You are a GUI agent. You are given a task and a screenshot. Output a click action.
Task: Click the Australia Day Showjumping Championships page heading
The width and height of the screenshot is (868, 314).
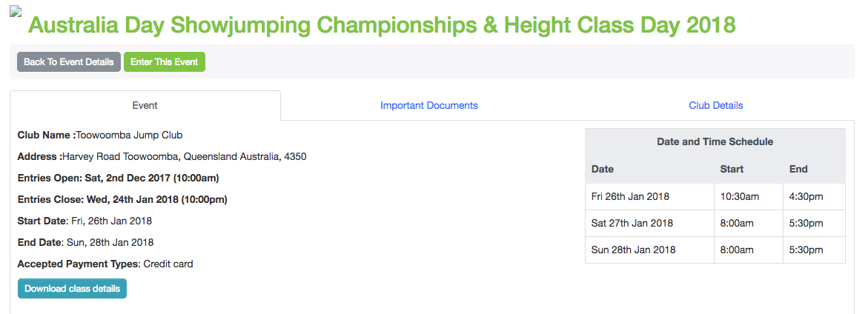click(x=381, y=24)
